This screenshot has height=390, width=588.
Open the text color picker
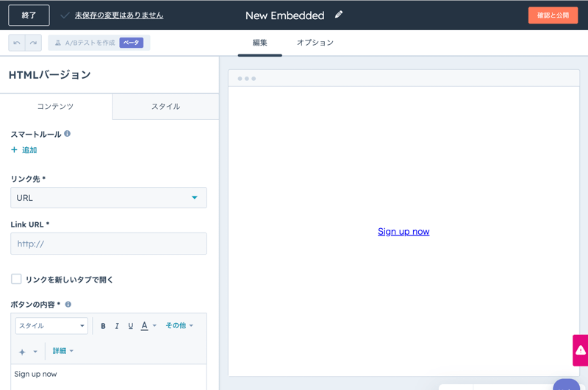(x=148, y=326)
